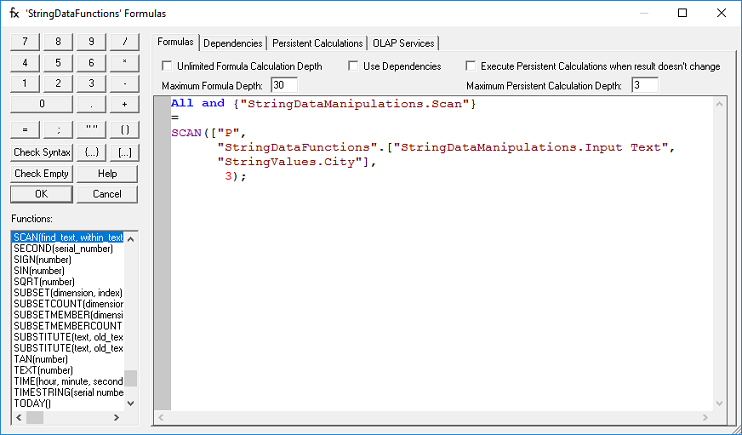Select the SUBSETMEMBER(dimensi function
The height and width of the screenshot is (435, 742).
[x=68, y=315]
